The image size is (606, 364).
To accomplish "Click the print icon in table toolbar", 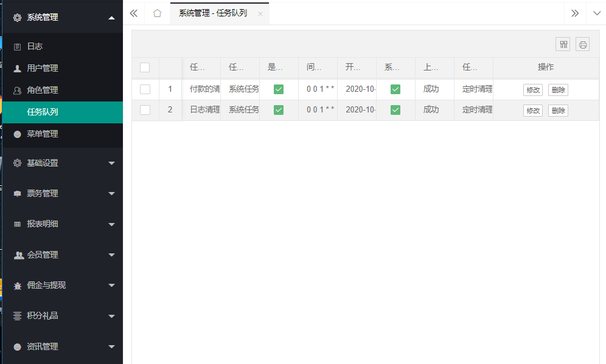I will pos(583,44).
